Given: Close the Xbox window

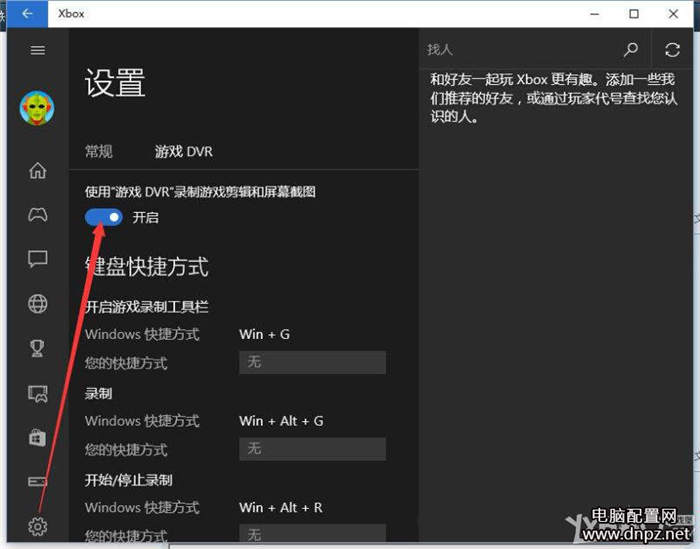Looking at the screenshot, I should click(673, 14).
